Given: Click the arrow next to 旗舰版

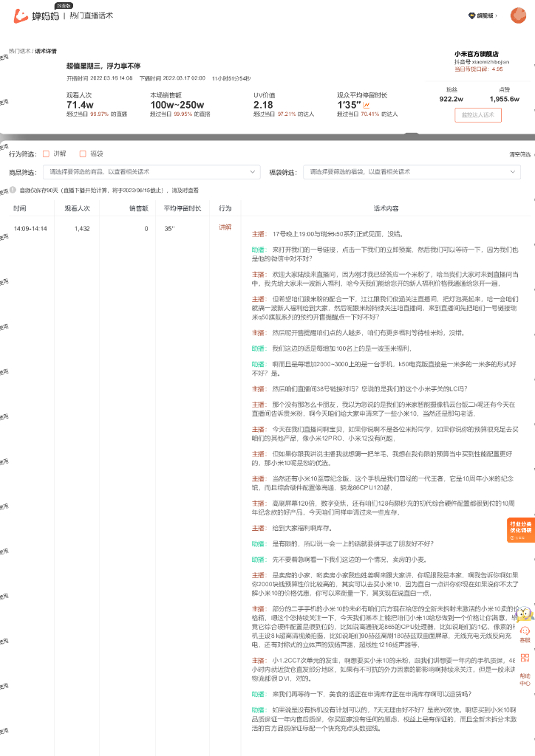Looking at the screenshot, I should click(x=497, y=16).
